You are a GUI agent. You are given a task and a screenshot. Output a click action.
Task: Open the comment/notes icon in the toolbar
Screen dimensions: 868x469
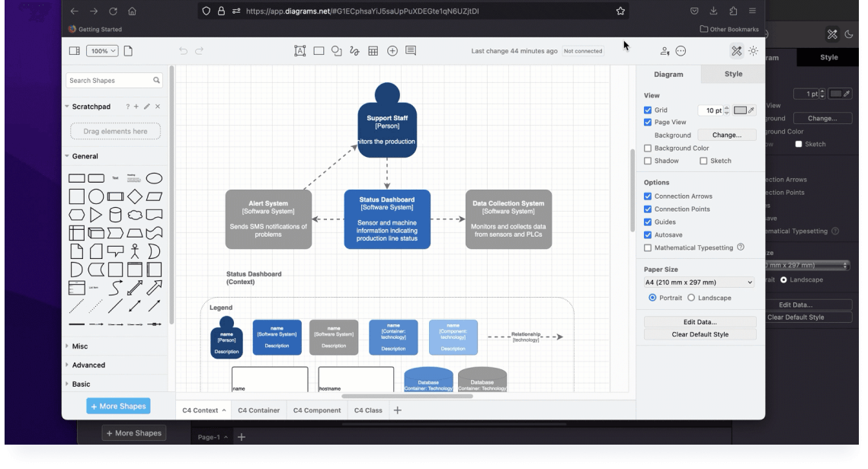(411, 50)
